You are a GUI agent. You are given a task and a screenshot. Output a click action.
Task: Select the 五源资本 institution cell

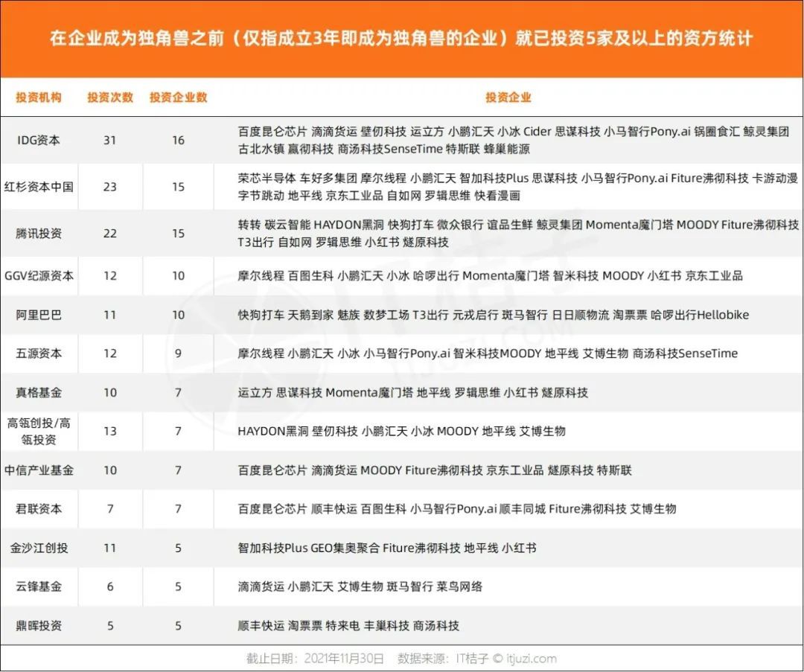[x=39, y=353]
